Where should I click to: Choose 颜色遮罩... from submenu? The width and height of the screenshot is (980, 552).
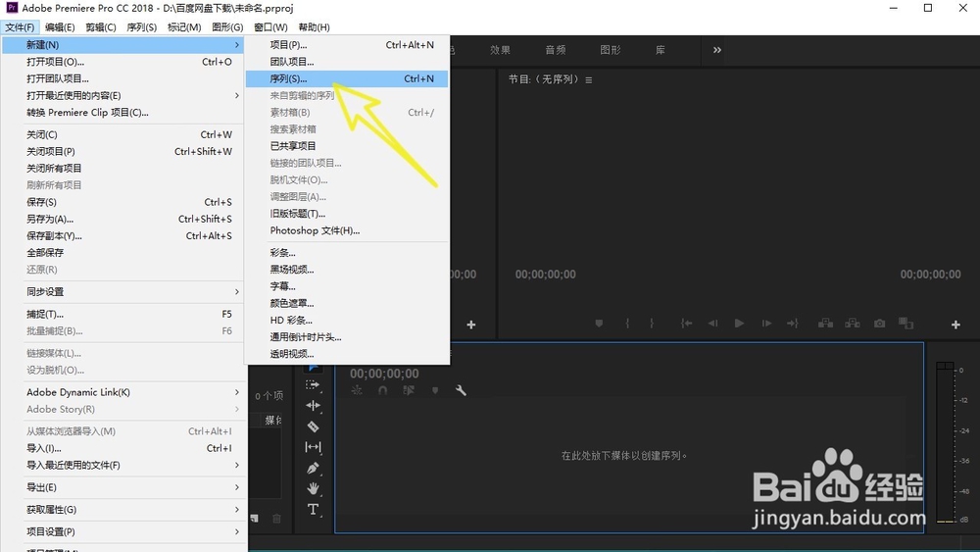[347, 303]
